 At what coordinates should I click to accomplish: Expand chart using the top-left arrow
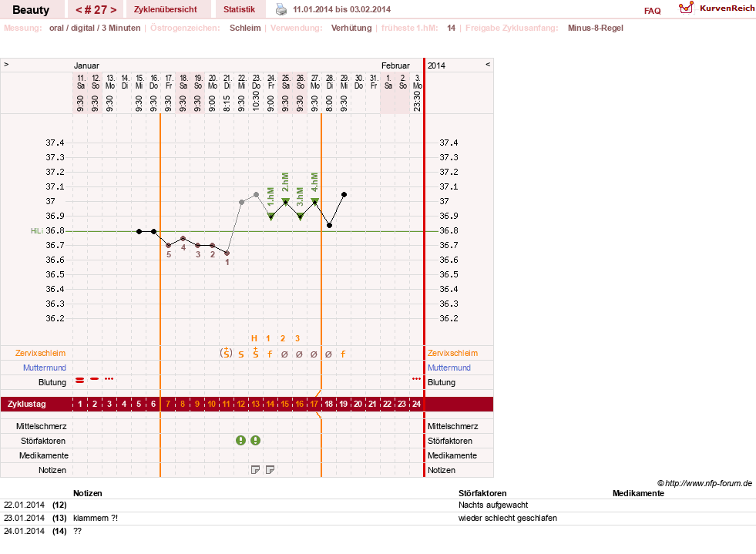pos(6,64)
